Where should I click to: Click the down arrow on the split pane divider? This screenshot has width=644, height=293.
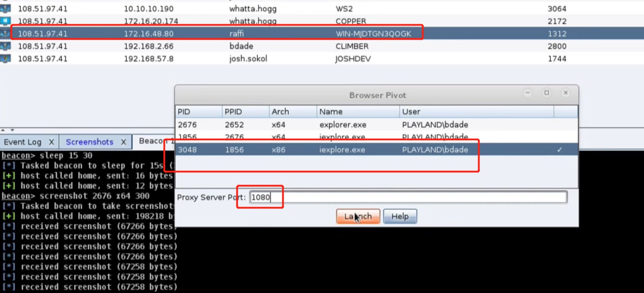pos(12,130)
